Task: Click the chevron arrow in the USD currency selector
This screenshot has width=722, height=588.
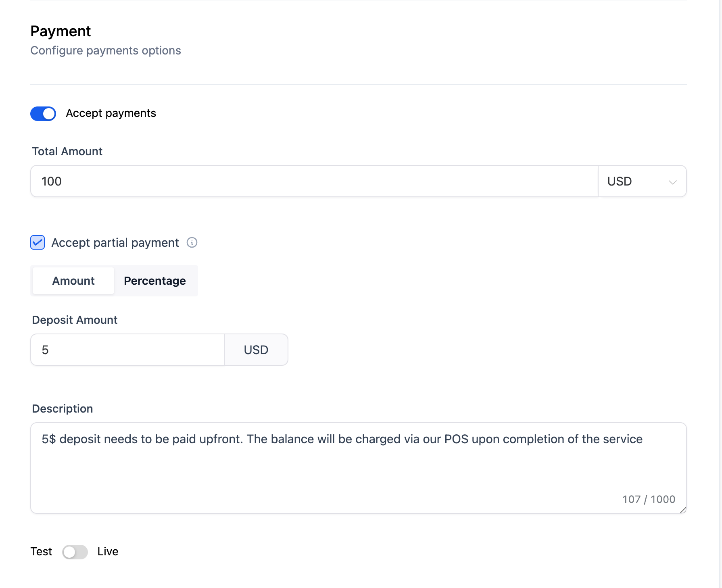Action: coord(672,182)
